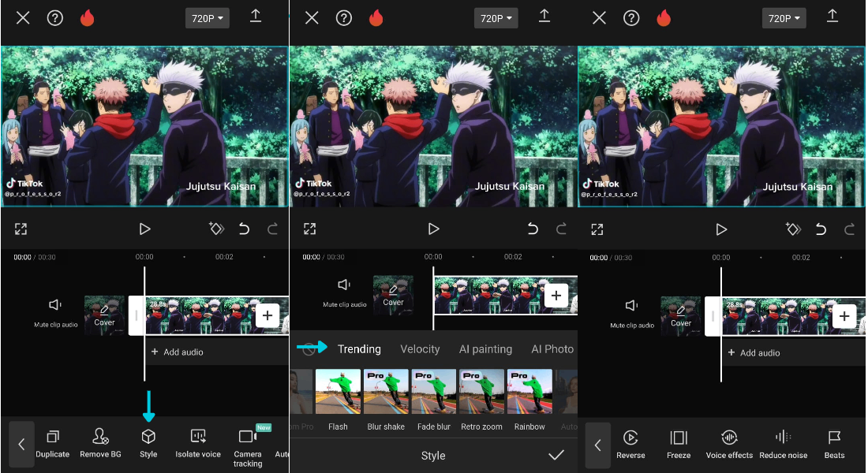Image resolution: width=868 pixels, height=473 pixels.
Task: Mute clip audio in right screen
Action: point(631,314)
